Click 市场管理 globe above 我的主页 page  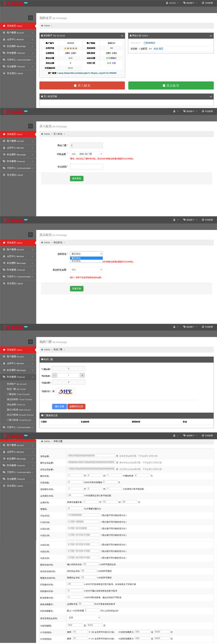(x=207, y=3)
